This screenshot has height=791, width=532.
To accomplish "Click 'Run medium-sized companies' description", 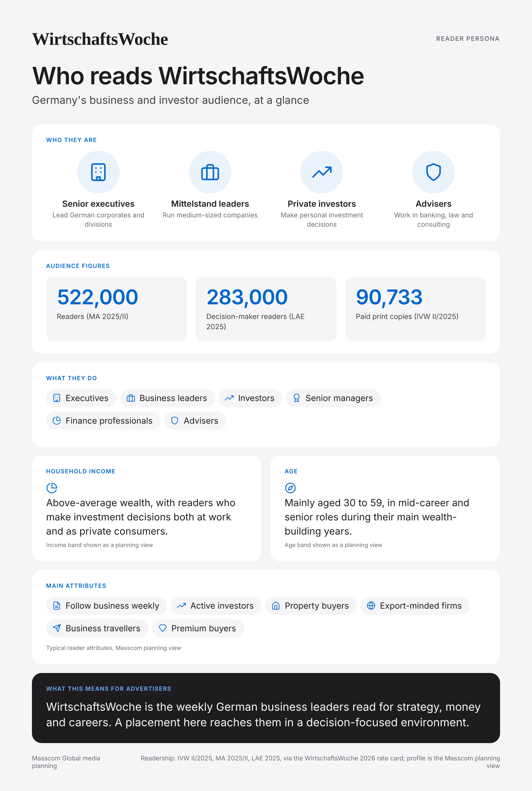I will tap(210, 215).
